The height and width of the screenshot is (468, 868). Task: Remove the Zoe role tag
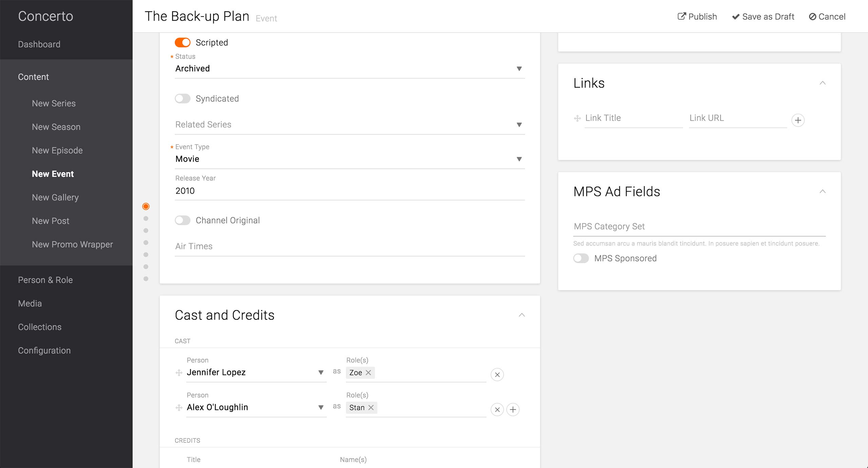369,372
